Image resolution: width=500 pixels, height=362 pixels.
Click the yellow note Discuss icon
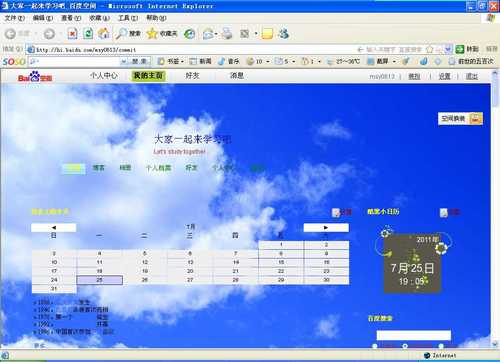click(267, 34)
